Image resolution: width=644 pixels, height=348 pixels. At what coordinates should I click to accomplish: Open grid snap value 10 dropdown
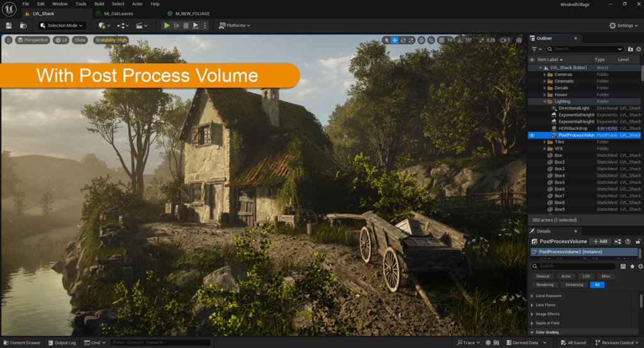tap(450, 40)
